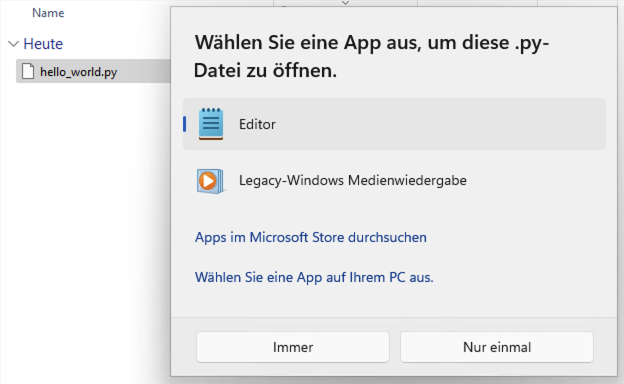624x384 pixels.
Task: Click the blue selection bar beside Editor
Action: pyautogui.click(x=185, y=124)
